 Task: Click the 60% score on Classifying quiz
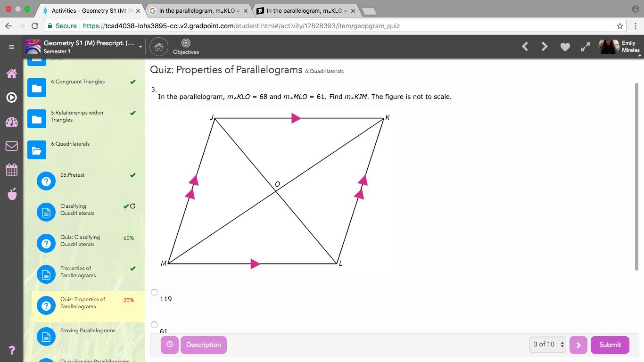pos(129,238)
